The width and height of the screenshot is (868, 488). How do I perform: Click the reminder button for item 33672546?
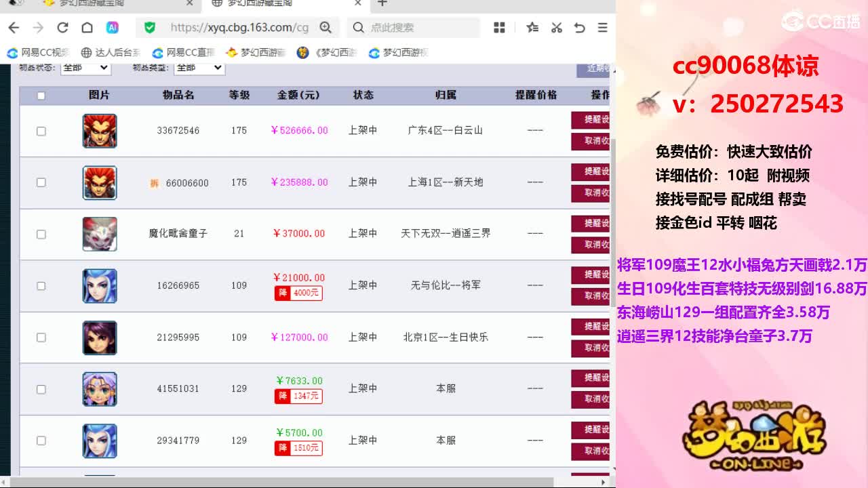pos(591,120)
